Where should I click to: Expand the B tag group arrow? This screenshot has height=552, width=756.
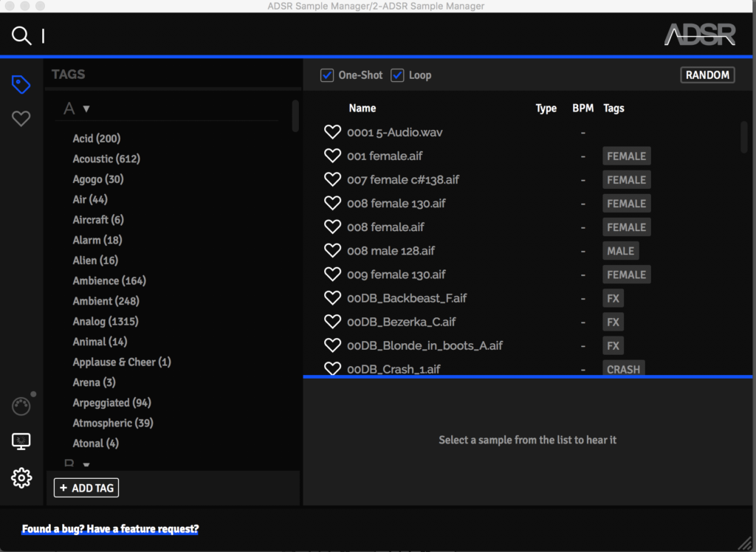pyautogui.click(x=86, y=465)
